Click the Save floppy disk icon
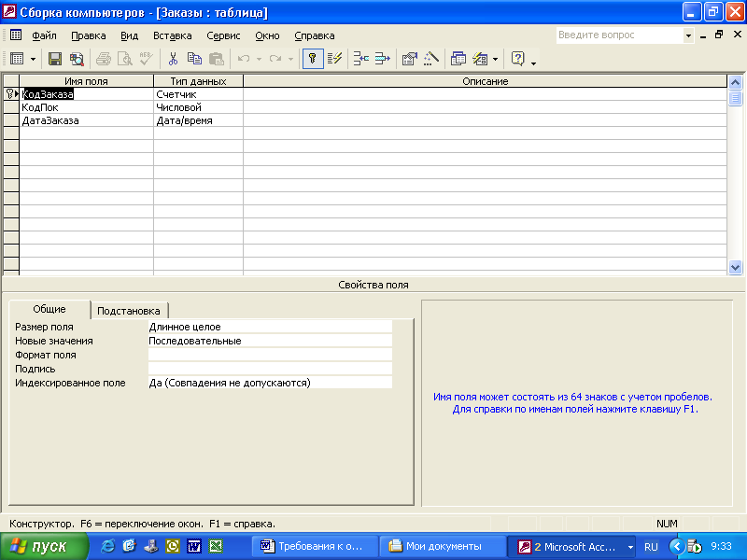 point(55,59)
